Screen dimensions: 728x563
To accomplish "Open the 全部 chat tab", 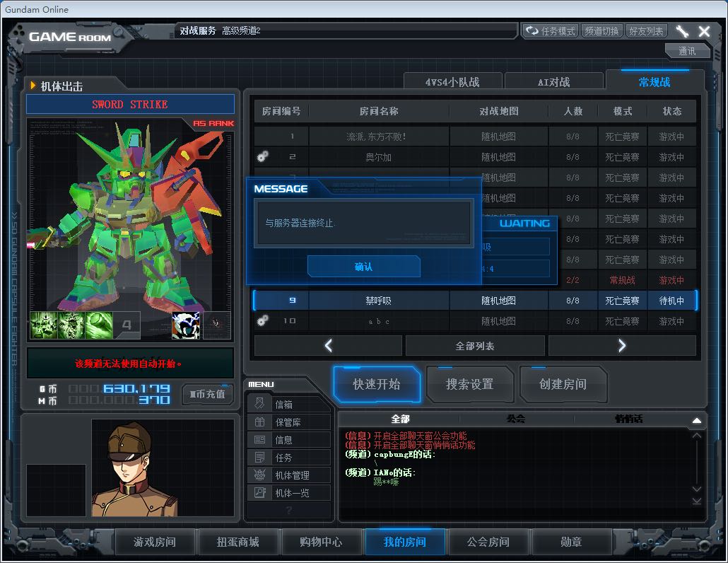I will pos(400,419).
